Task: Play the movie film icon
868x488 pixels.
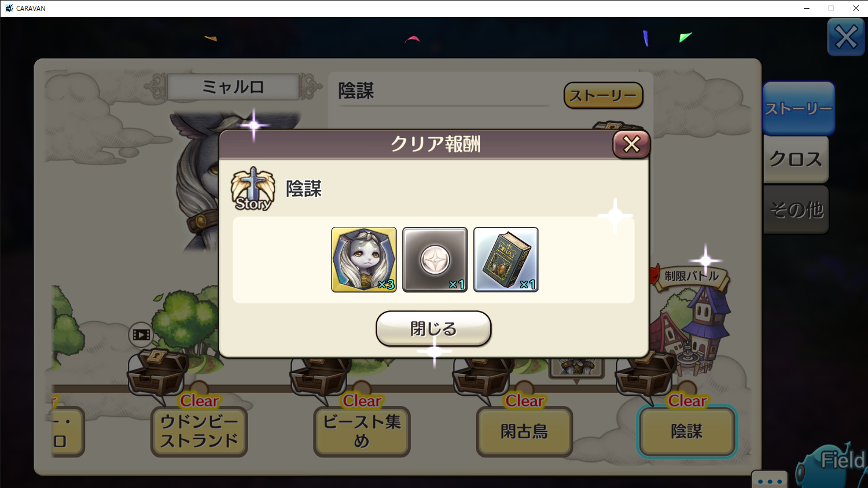Action: click(x=141, y=335)
